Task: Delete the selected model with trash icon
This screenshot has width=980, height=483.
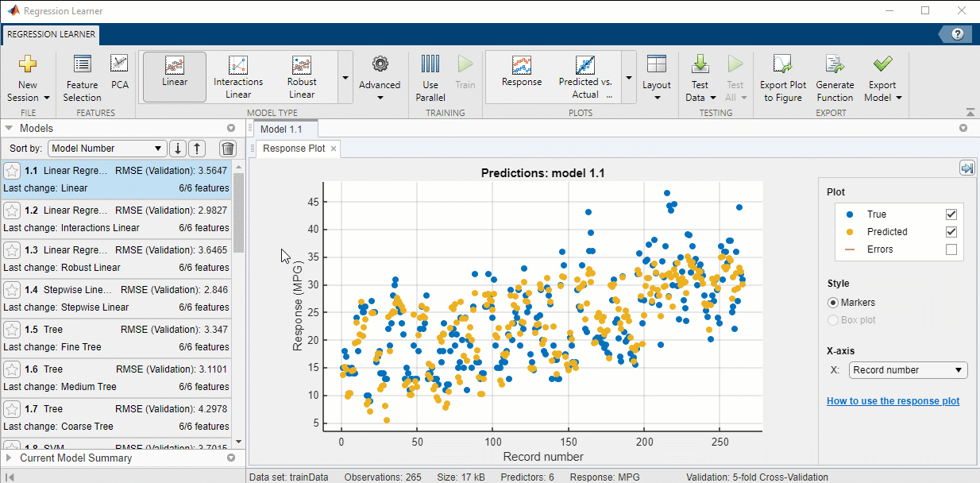Action: [228, 149]
